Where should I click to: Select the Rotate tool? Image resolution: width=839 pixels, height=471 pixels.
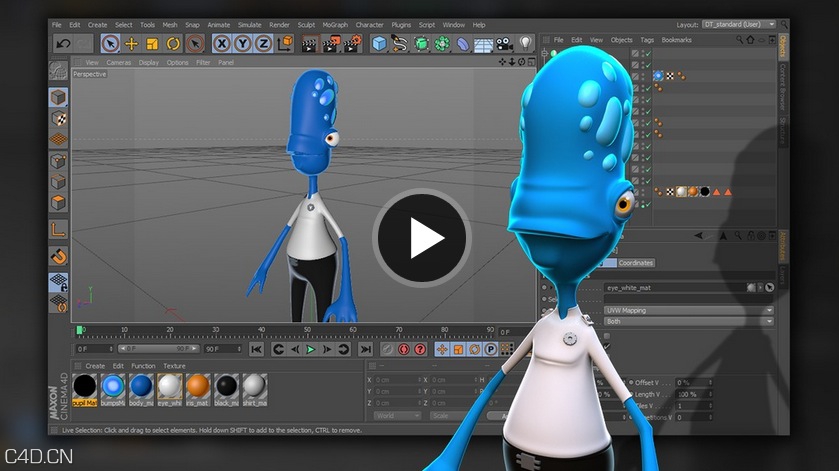(x=173, y=44)
